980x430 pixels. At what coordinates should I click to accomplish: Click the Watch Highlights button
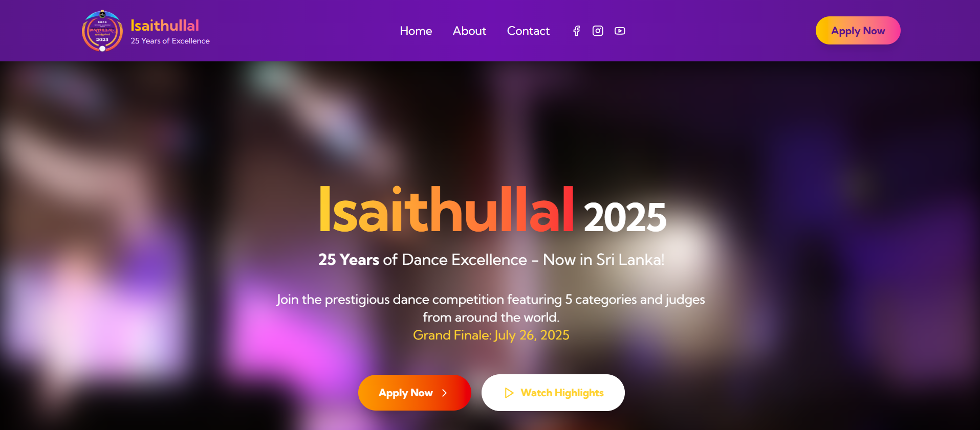pos(553,393)
